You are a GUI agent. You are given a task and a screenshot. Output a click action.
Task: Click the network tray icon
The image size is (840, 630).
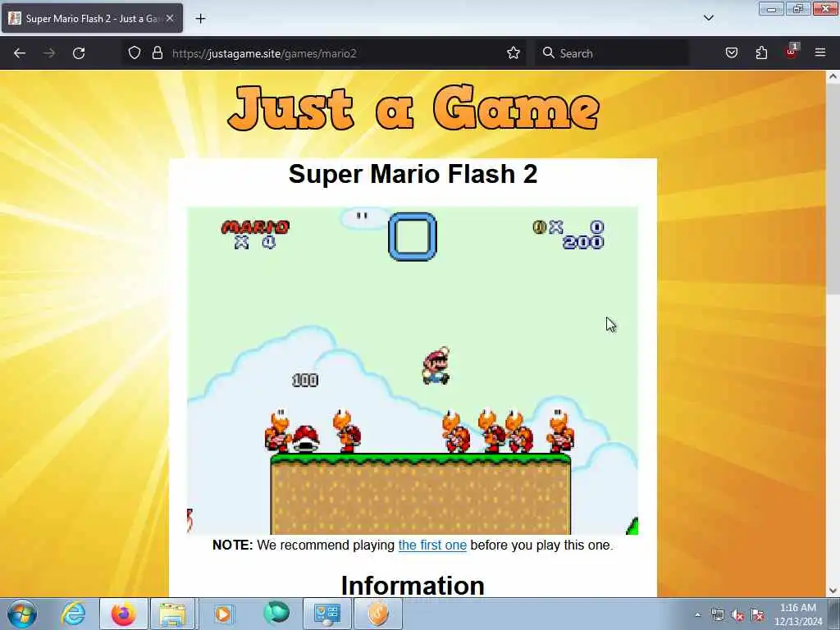click(x=717, y=615)
